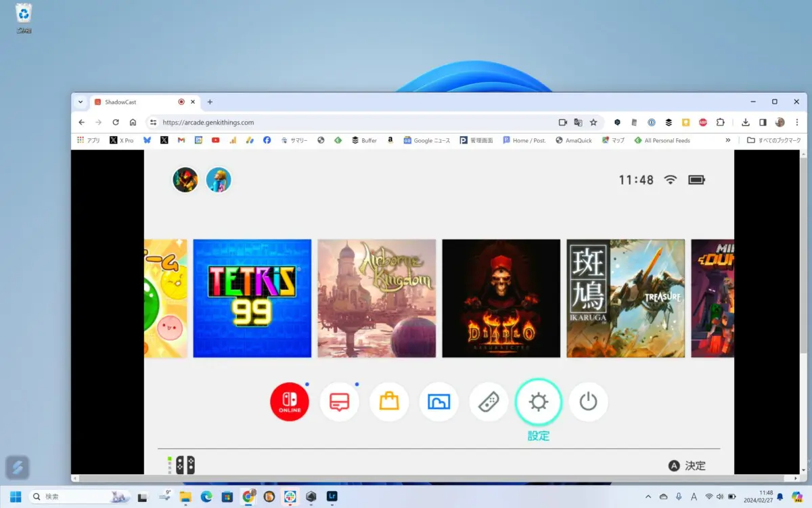Select the ShadowCast tab
Image resolution: width=812 pixels, height=508 pixels.
[144, 102]
